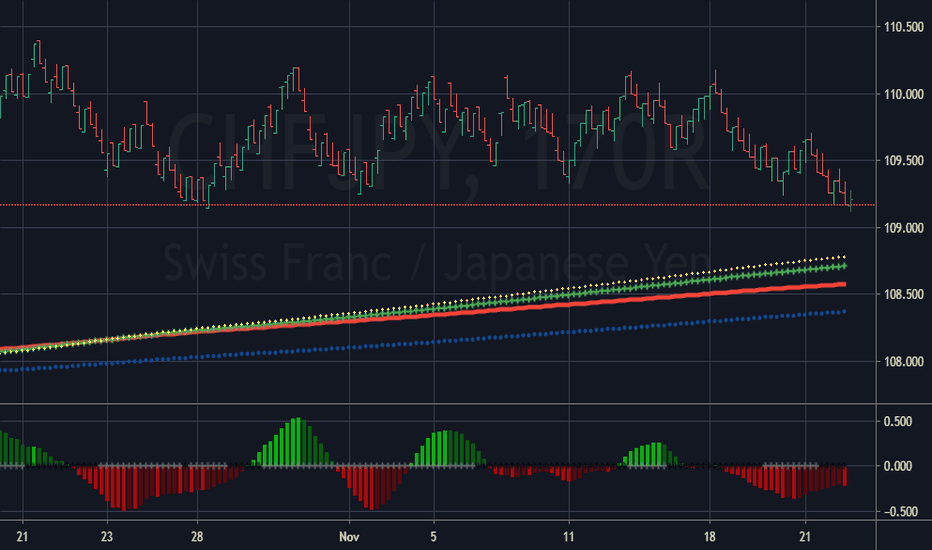Click the −0.500 indicator scale label
The width and height of the screenshot is (932, 550).
tap(901, 511)
